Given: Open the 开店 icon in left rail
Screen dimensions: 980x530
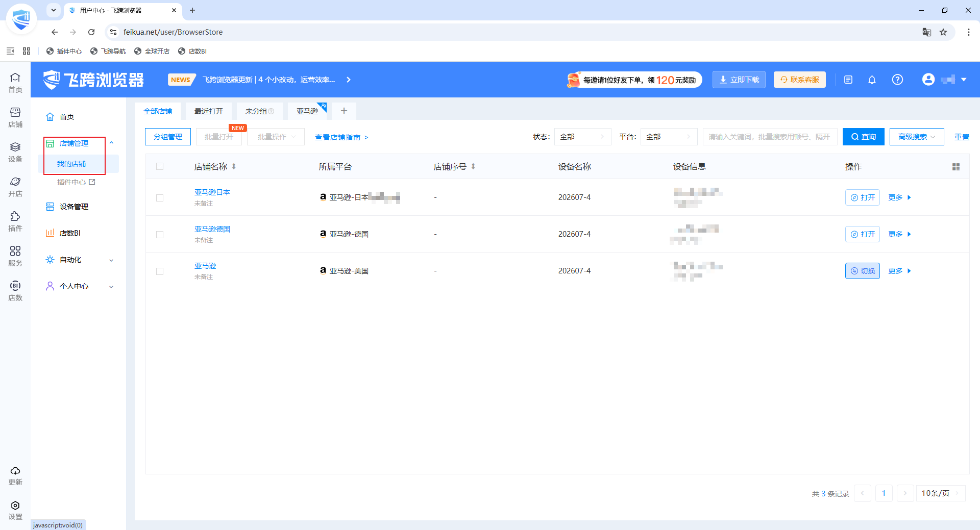Looking at the screenshot, I should click(x=15, y=187).
